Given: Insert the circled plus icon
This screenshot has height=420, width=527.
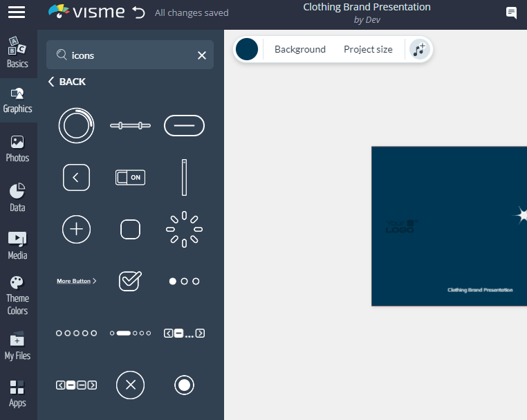Looking at the screenshot, I should [x=76, y=229].
